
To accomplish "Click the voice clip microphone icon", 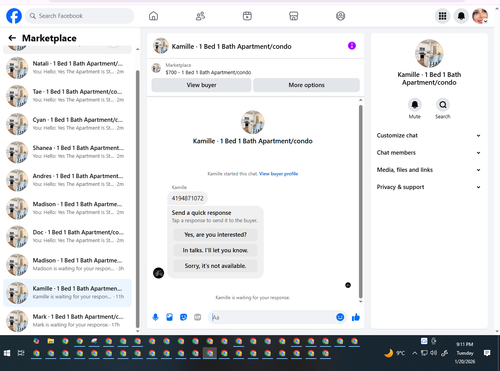I will click(155, 317).
